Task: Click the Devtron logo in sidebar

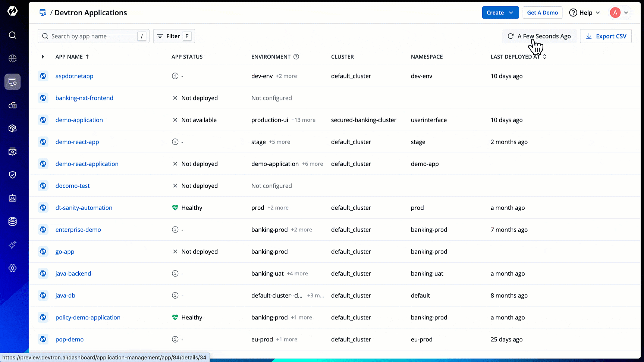Action: pyautogui.click(x=12, y=11)
